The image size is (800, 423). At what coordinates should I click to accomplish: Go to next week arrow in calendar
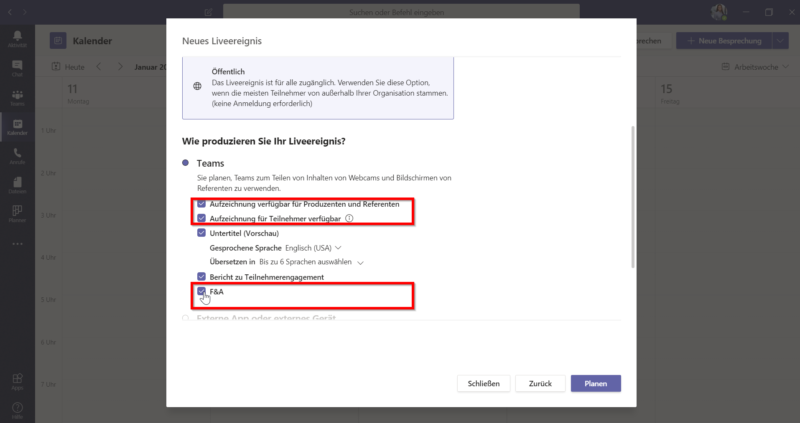(120, 67)
